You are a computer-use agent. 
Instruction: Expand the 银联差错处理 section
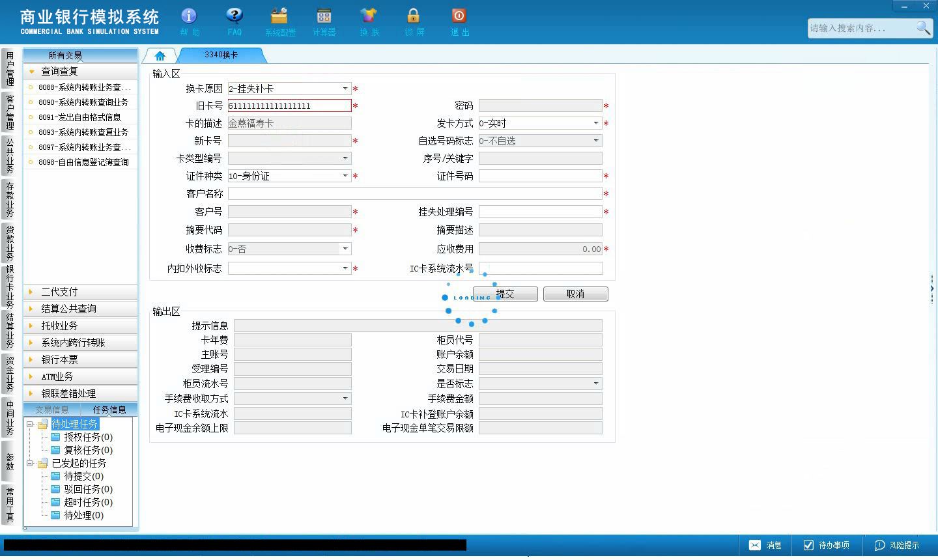pyautogui.click(x=81, y=393)
